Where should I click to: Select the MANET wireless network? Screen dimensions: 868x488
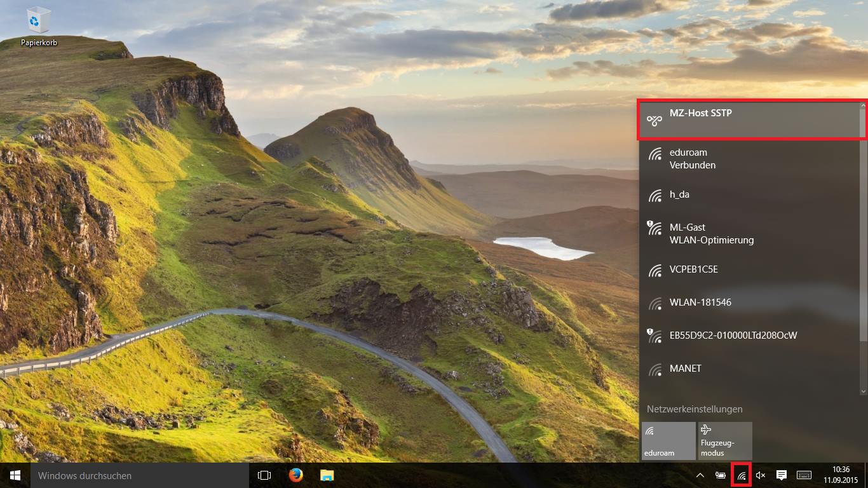[x=750, y=369]
